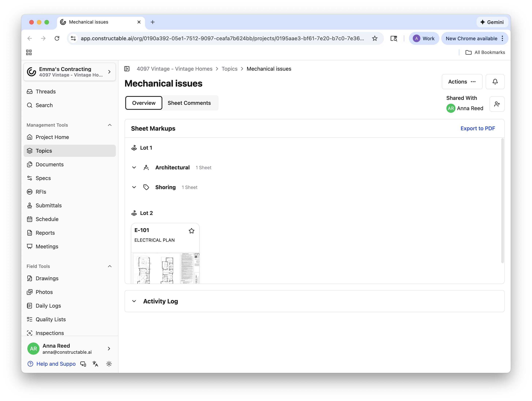Expand the Activity Log section
532x401 pixels.
[x=134, y=301]
